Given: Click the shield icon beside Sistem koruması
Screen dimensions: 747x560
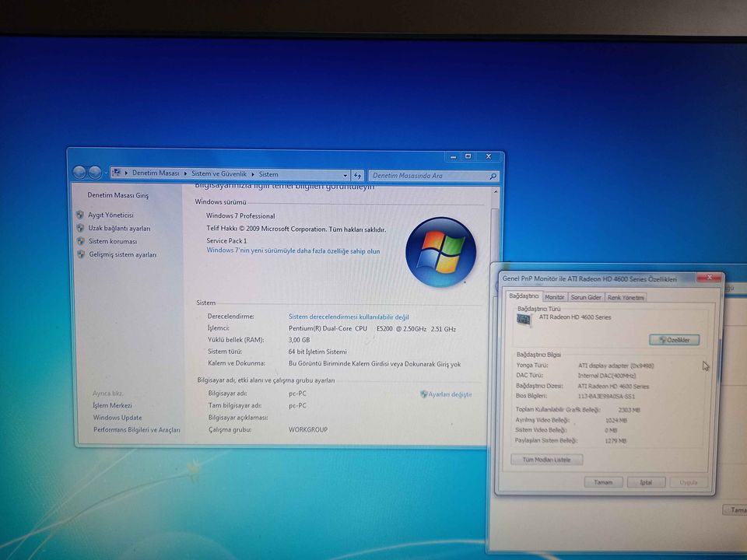Looking at the screenshot, I should (81, 241).
